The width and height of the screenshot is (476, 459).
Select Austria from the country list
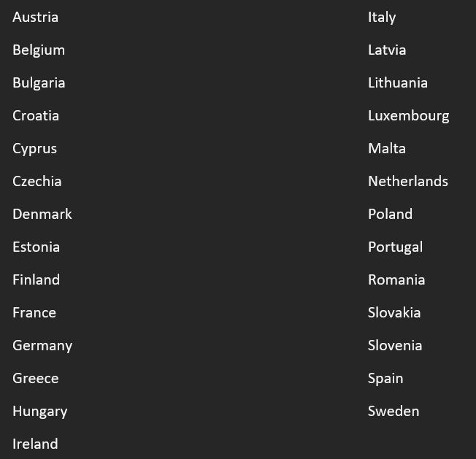[35, 17]
